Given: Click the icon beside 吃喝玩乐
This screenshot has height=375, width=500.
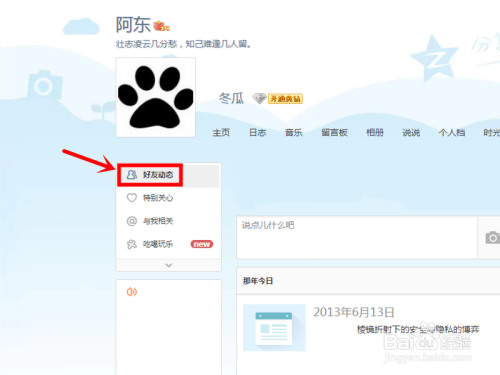Looking at the screenshot, I should [132, 244].
